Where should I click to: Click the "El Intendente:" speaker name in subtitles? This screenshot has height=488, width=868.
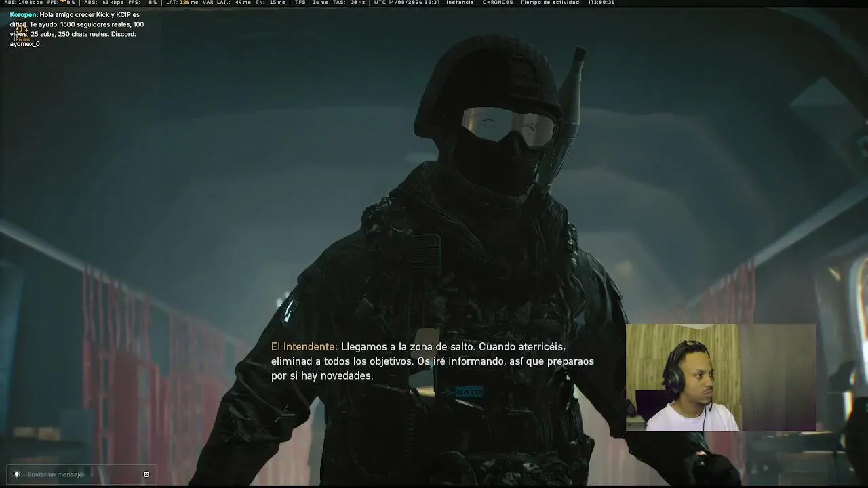304,347
